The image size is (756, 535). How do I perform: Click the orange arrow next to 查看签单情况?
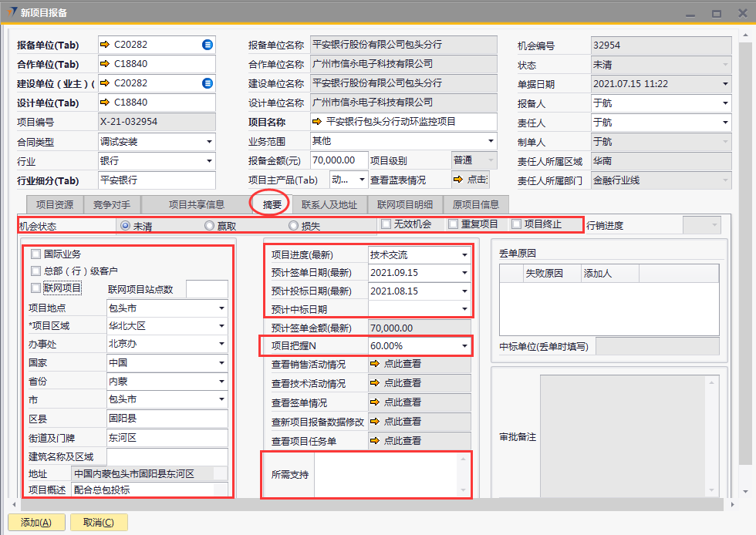pos(376,402)
